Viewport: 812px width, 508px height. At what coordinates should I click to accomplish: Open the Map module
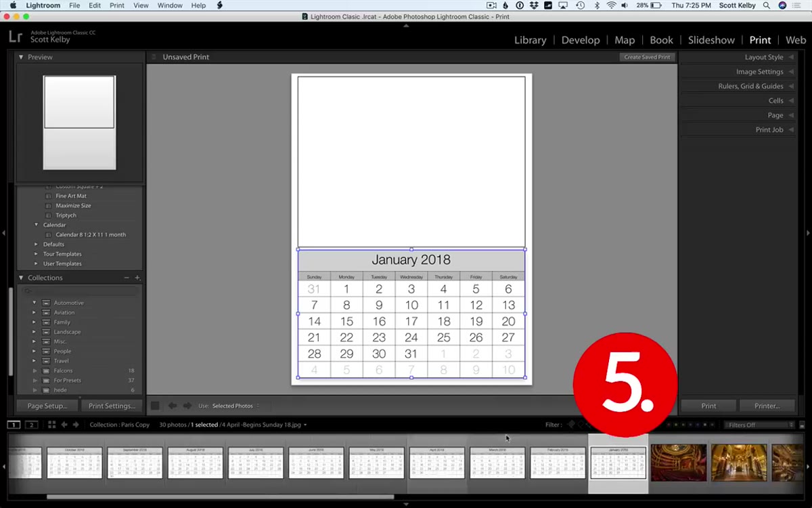coord(625,40)
